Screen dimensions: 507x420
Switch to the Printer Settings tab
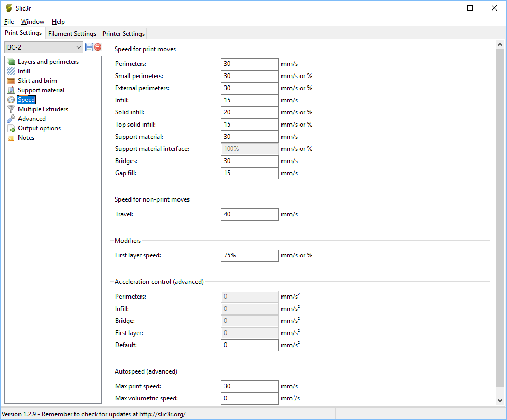click(124, 34)
